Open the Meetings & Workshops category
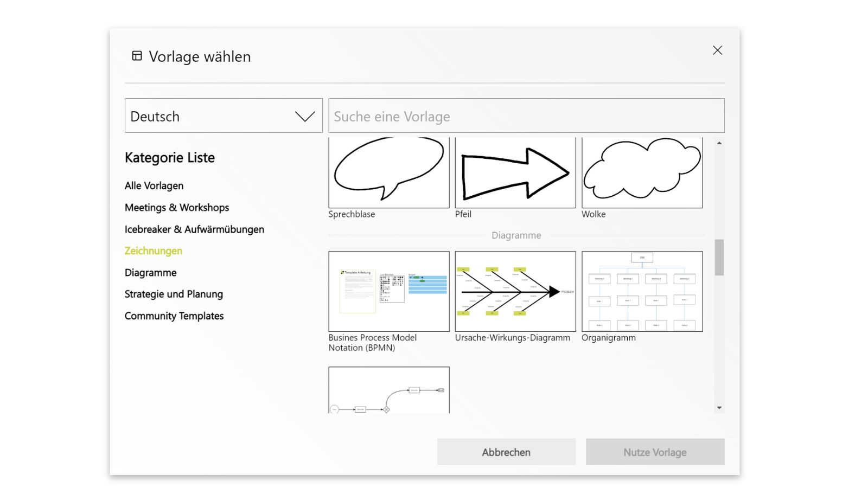The width and height of the screenshot is (868, 488). [x=177, y=207]
